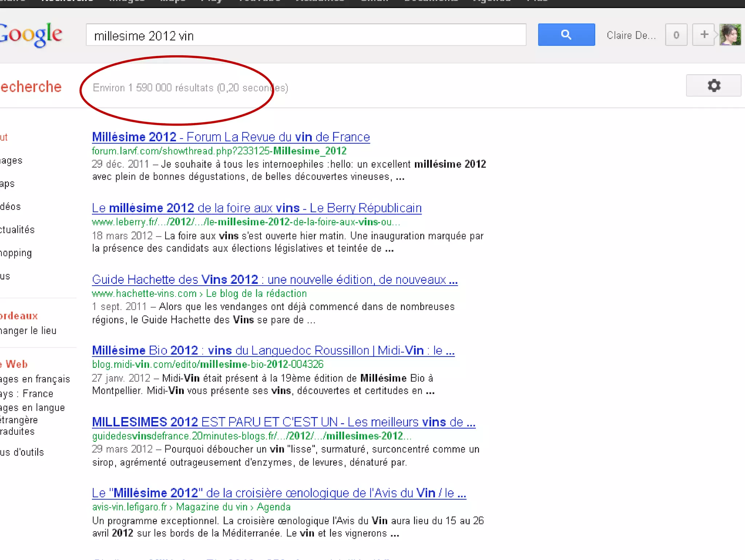Open 'Le millésime 2012 de la foire aux vins' result
Screen dimensions: 745x560
(256, 208)
